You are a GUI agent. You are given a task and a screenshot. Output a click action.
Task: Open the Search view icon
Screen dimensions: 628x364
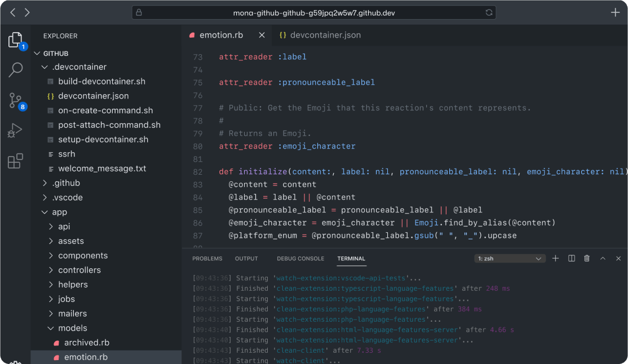point(15,70)
